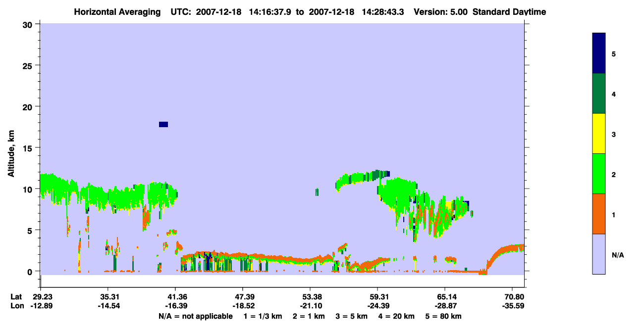The image size is (644, 330).
Task: Click the start time '14:16:37.9'
Action: pos(269,12)
